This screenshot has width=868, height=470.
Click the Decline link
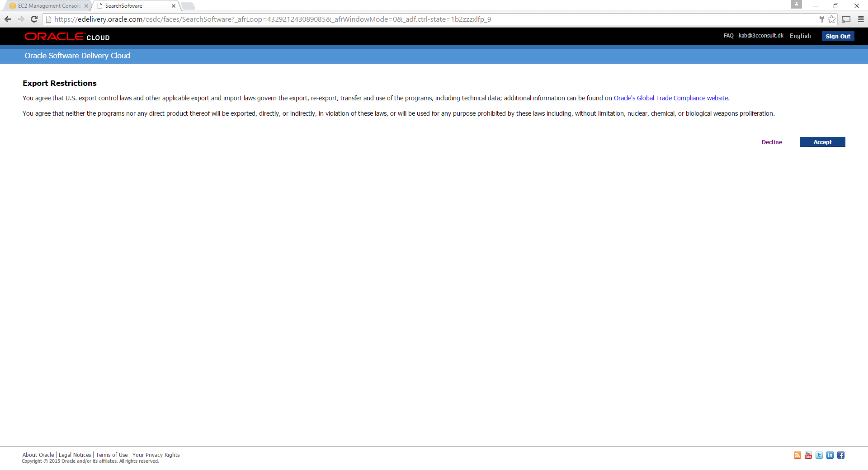tap(771, 142)
